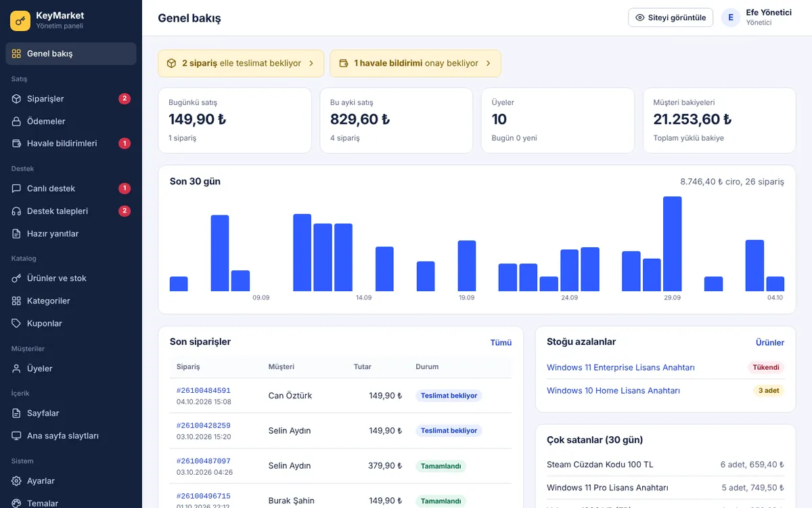
Task: Click the Ürünler ve stok key icon
Action: [x=17, y=278]
